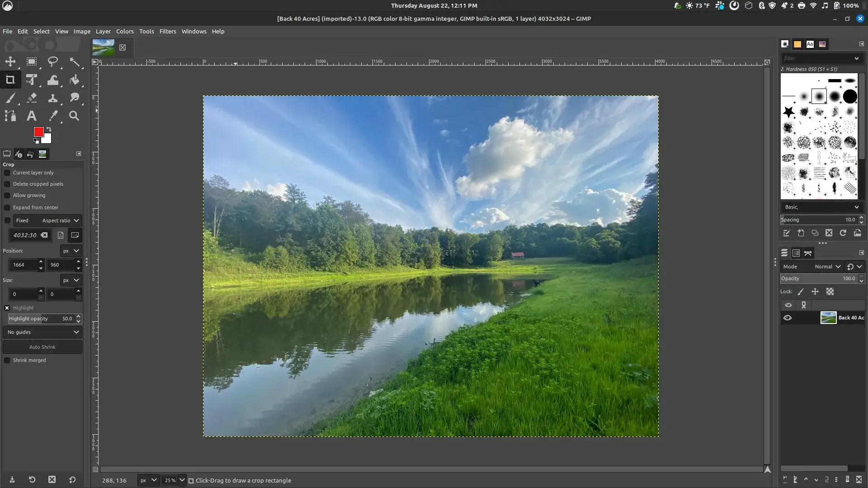This screenshot has height=488, width=868.
Task: Open the brush tag Basic dropdown
Action: (x=821, y=207)
